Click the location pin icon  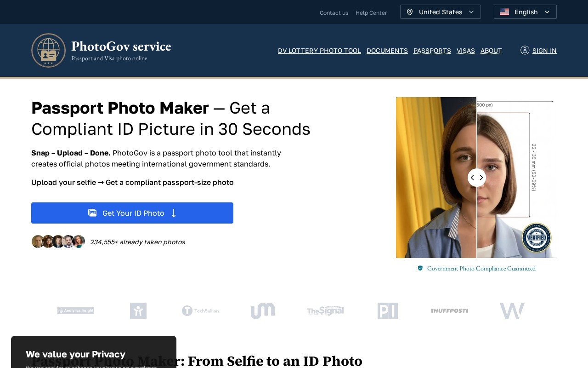coord(410,12)
